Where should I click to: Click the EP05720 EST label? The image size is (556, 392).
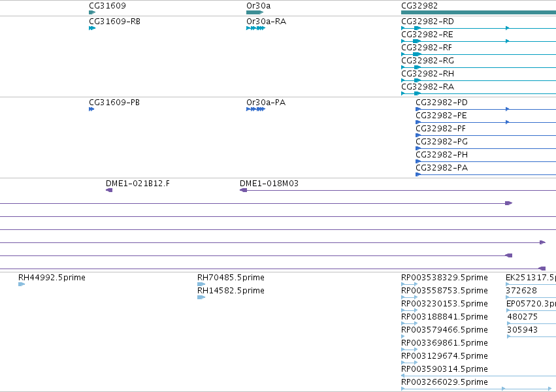(x=531, y=304)
